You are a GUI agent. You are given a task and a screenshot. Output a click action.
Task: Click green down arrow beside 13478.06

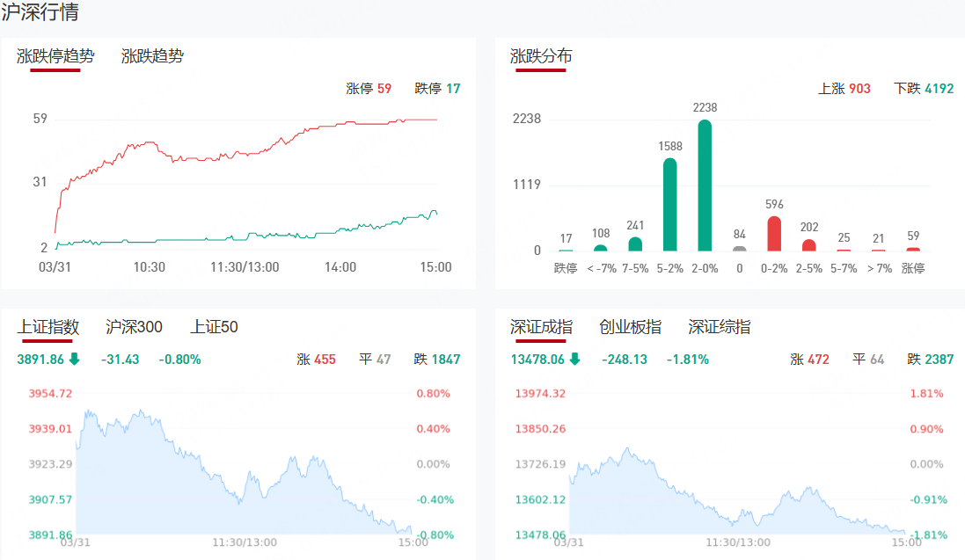[574, 359]
